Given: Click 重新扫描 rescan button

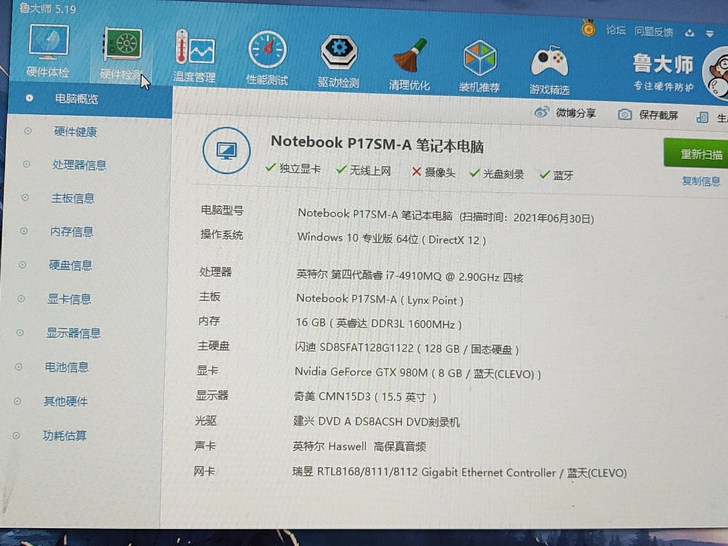Looking at the screenshot, I should click(x=698, y=153).
